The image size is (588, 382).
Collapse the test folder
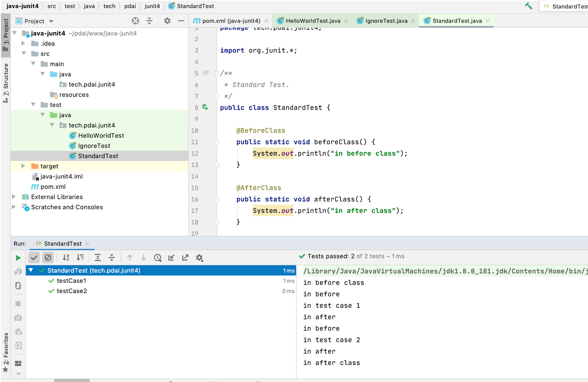33,105
